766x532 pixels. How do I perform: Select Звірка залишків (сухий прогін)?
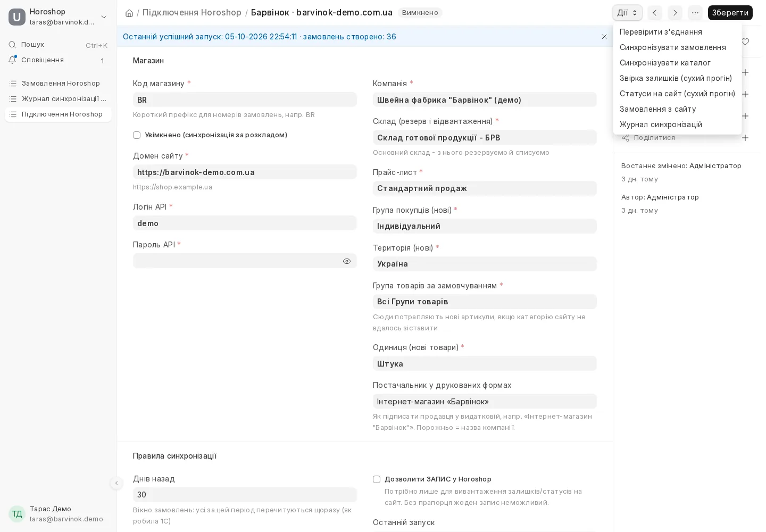click(677, 78)
